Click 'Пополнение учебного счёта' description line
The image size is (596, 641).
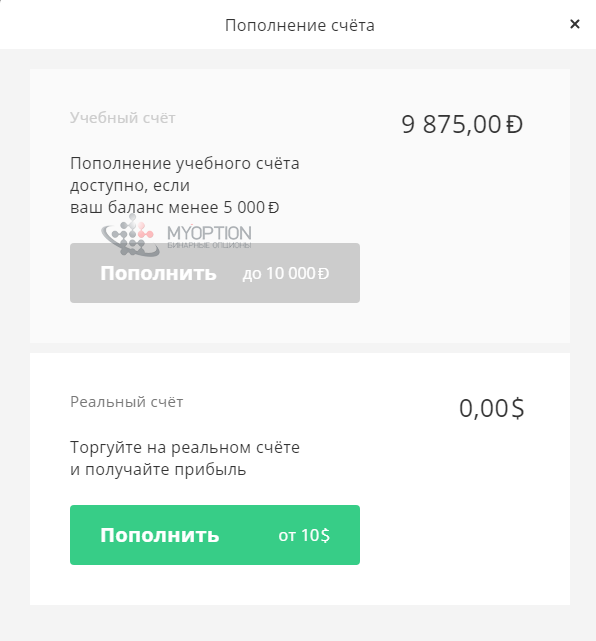click(185, 164)
